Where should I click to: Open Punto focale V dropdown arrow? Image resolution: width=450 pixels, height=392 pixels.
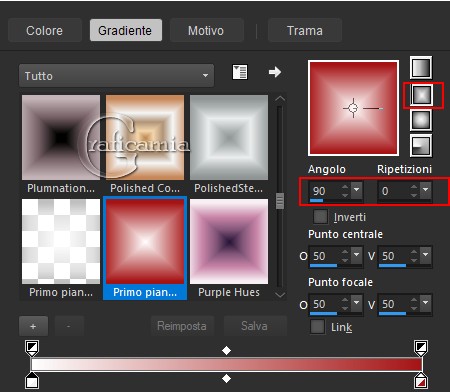(425, 303)
